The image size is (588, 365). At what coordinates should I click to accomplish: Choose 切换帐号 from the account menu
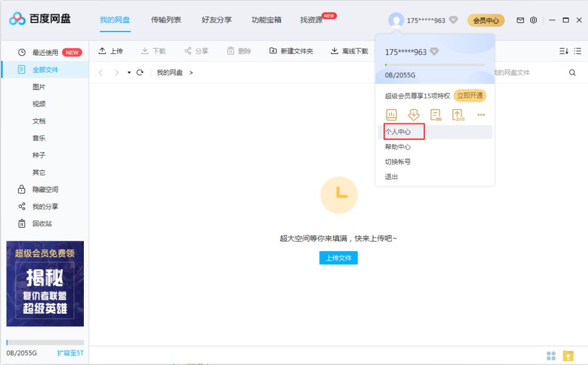(x=398, y=162)
